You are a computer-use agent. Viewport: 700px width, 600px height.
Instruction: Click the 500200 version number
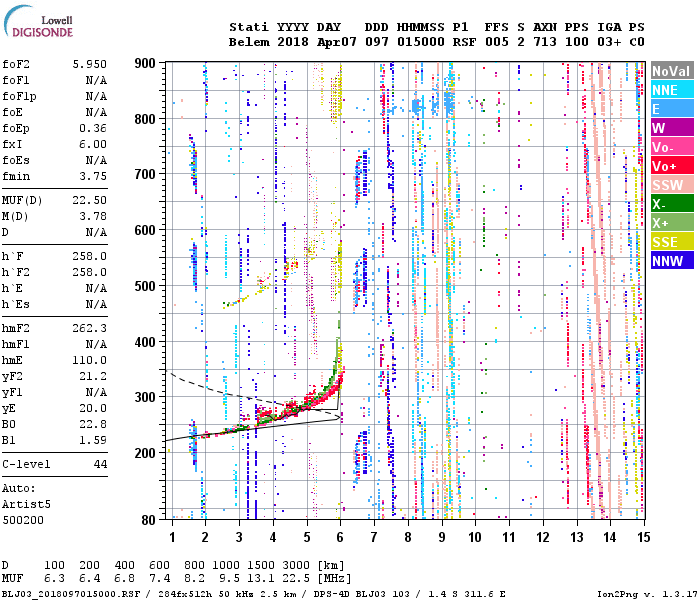23,520
